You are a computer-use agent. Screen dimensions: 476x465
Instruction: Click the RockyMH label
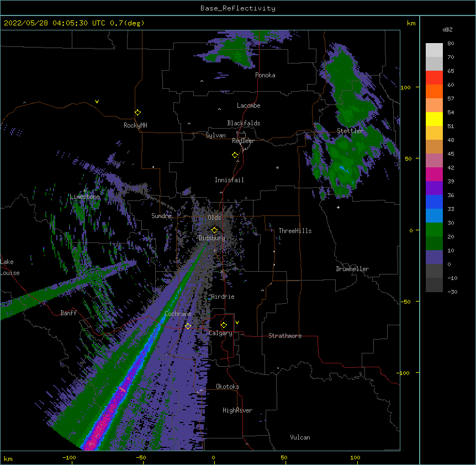click(135, 125)
